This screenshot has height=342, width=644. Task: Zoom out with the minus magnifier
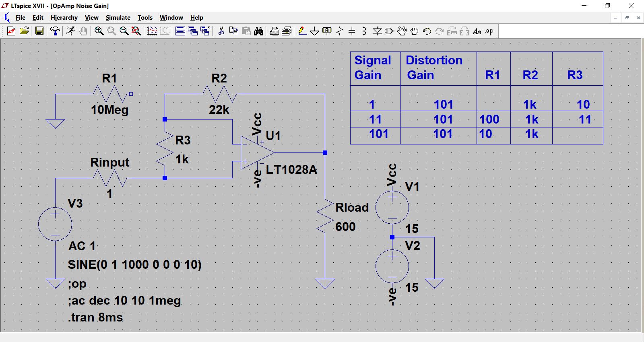[x=124, y=31]
